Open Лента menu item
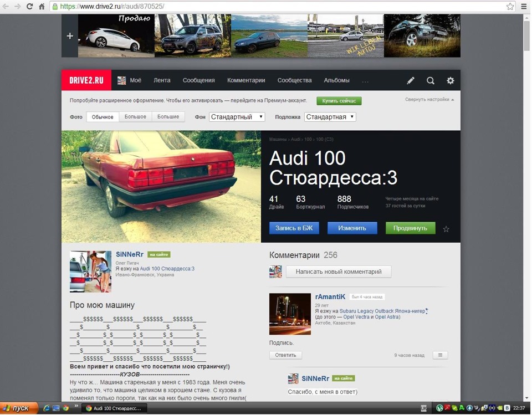Viewport: 532px width, 415px height. coord(162,80)
